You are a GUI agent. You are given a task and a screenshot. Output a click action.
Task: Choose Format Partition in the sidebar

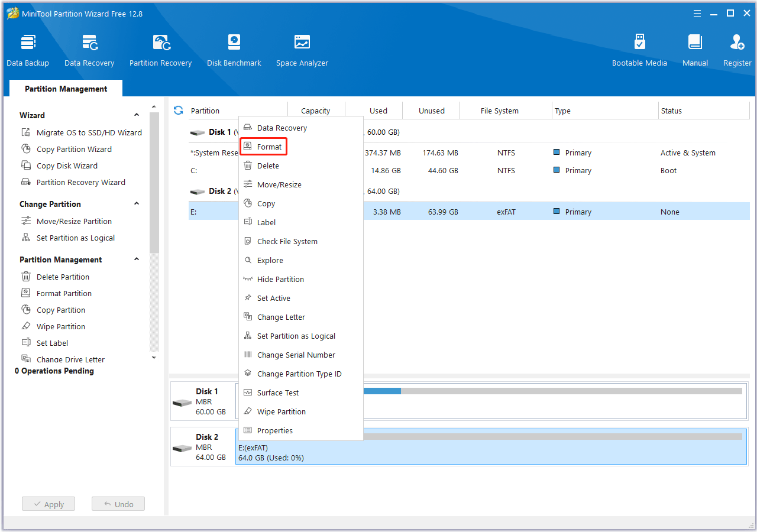56,293
